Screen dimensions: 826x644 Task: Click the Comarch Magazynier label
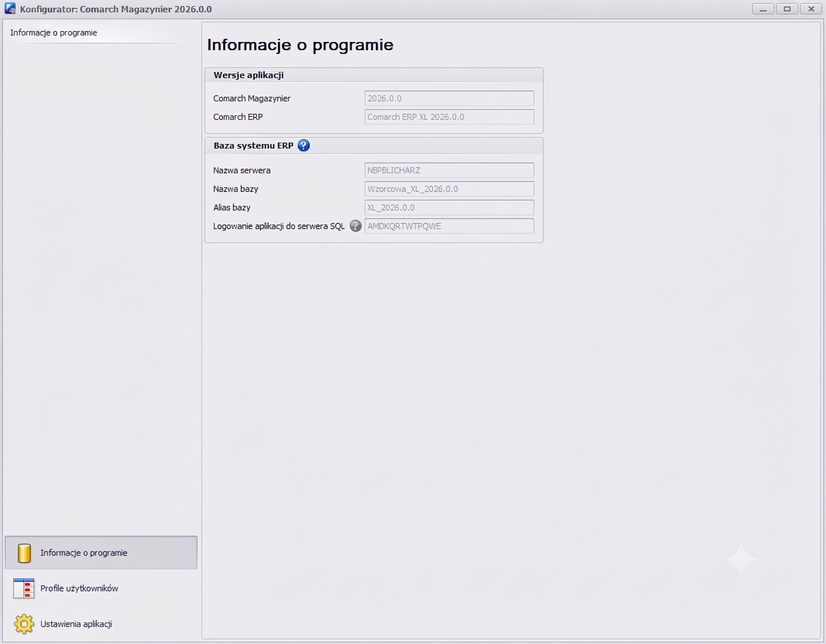pos(252,99)
